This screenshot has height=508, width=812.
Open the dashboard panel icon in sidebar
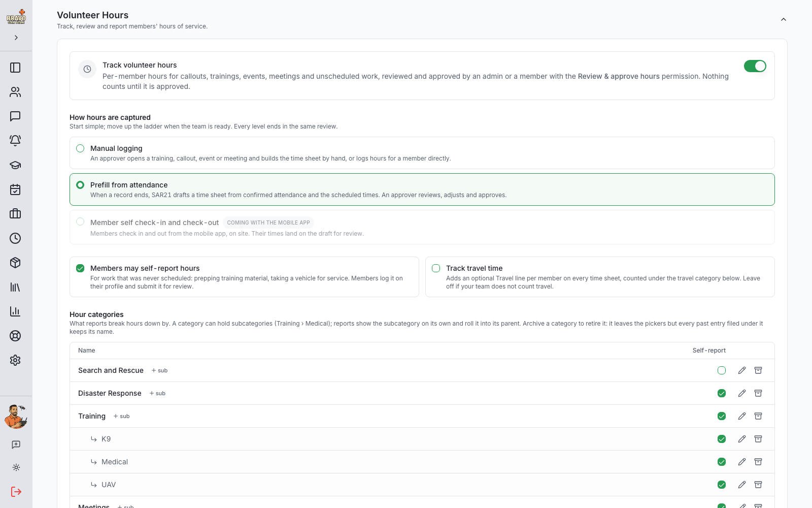click(15, 68)
